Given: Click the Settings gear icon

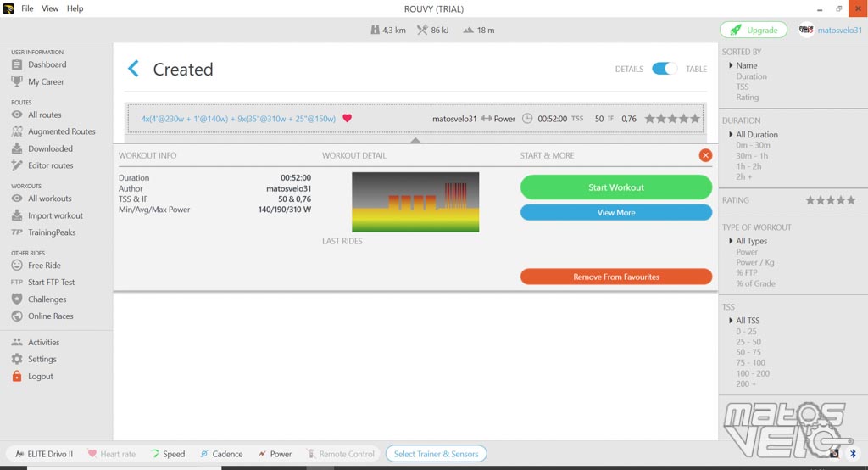Looking at the screenshot, I should 17,359.
